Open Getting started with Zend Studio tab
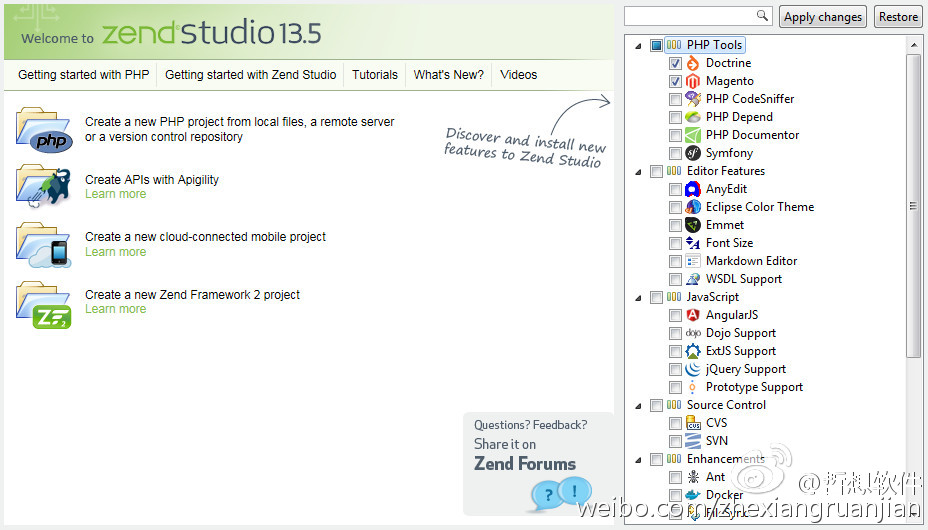Screen dimensions: 928x530 coord(250,75)
